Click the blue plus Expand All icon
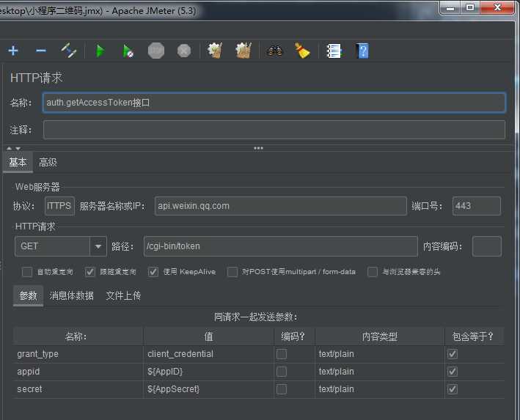This screenshot has height=420, width=520. pyautogui.click(x=13, y=51)
